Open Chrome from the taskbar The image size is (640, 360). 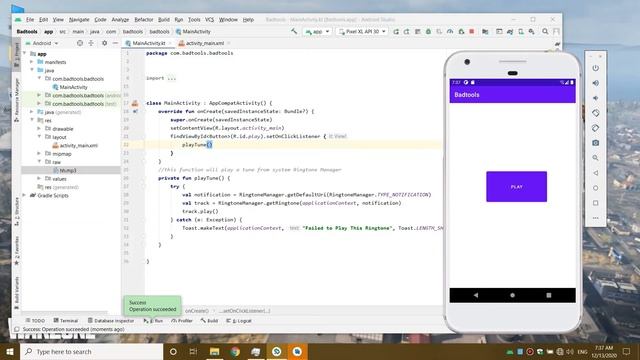click(235, 351)
